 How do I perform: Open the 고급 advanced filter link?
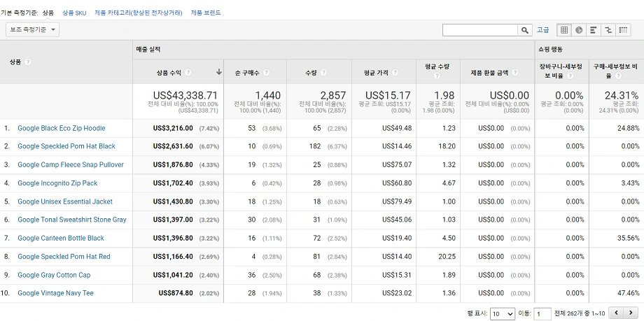click(x=543, y=30)
